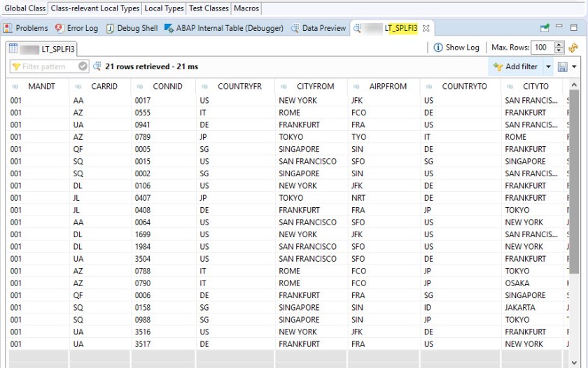Click the apply filter checkmark icon
The height and width of the screenshot is (368, 588).
click(x=83, y=66)
